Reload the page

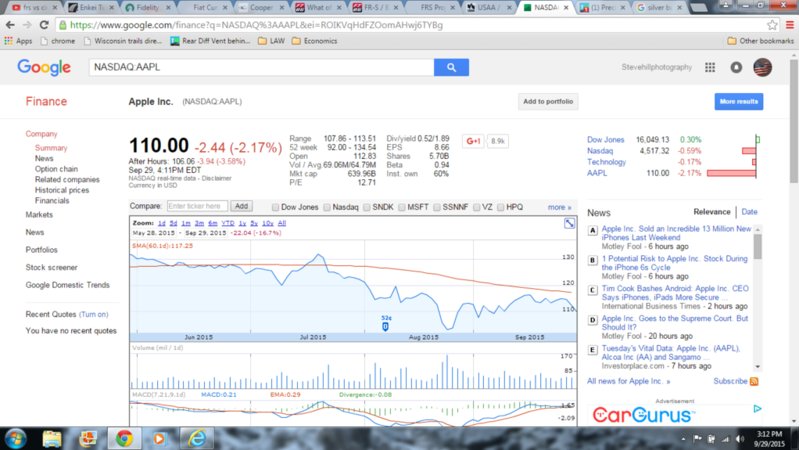click(44, 25)
